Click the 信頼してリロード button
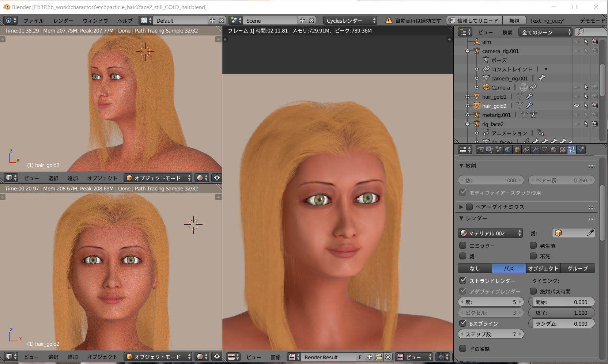 [474, 20]
